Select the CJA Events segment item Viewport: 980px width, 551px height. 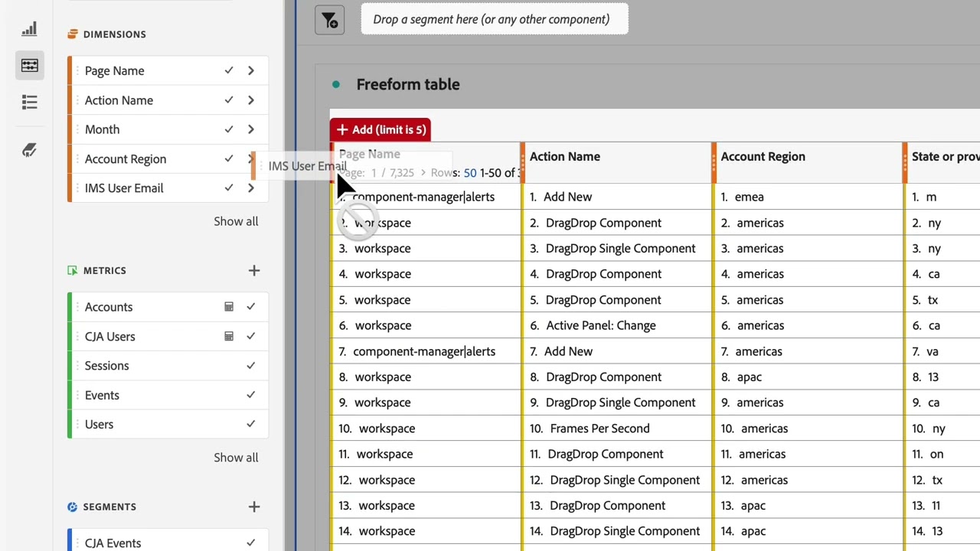(168, 542)
